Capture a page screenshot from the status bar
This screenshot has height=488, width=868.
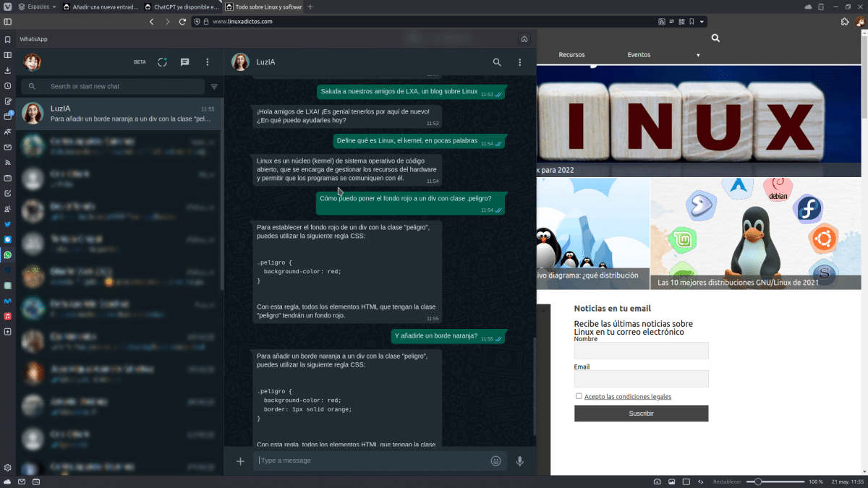point(658,481)
